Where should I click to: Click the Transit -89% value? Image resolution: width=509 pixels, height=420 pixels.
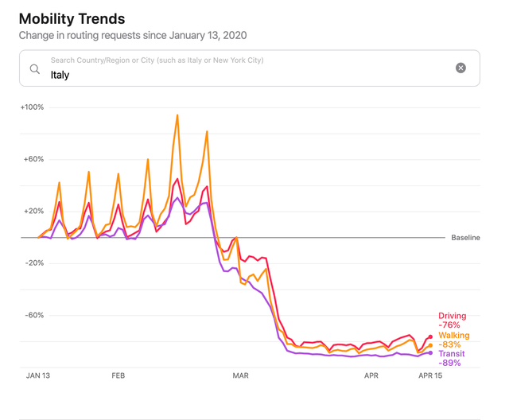point(449,363)
